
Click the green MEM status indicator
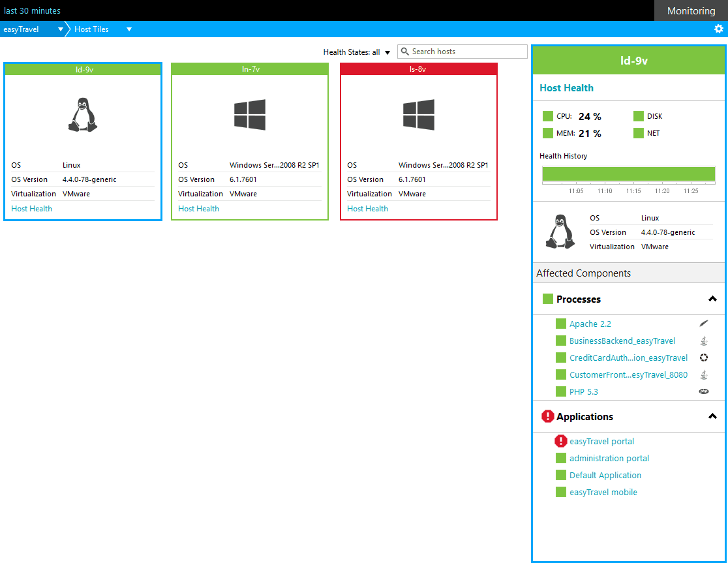(x=548, y=133)
